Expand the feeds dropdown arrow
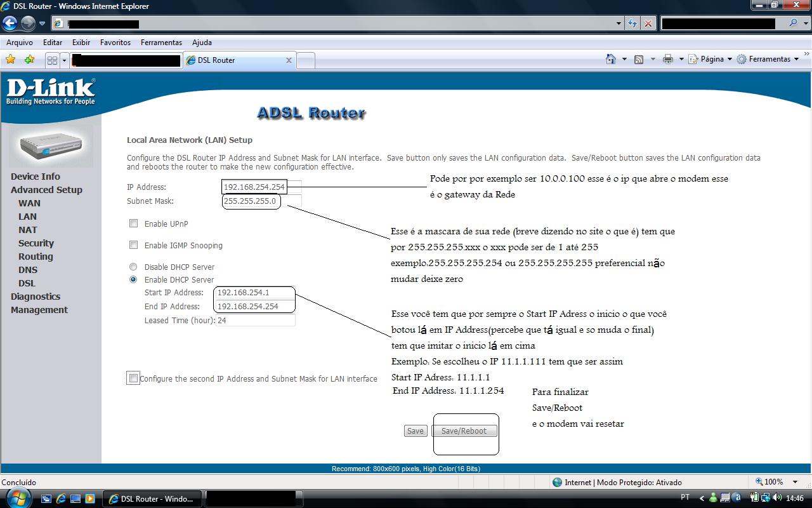The width and height of the screenshot is (812, 508). pos(653,59)
